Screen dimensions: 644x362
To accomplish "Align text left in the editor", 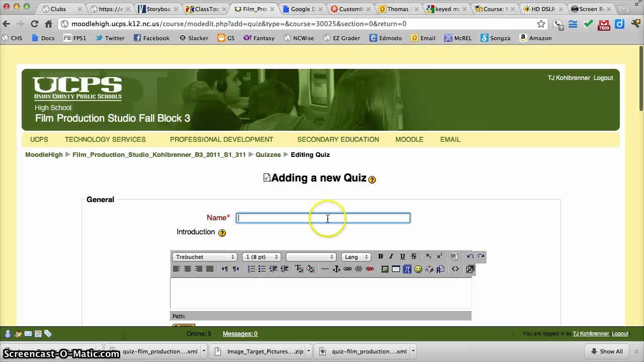I will point(177,269).
